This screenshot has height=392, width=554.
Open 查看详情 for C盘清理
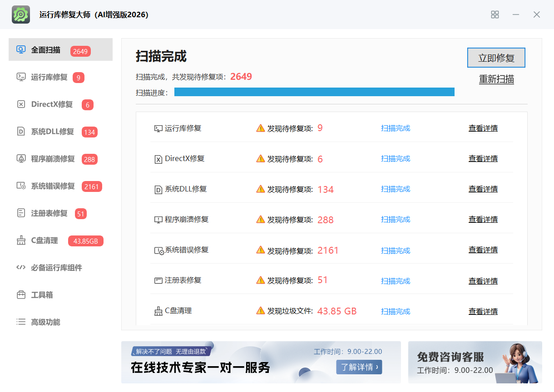(x=483, y=311)
